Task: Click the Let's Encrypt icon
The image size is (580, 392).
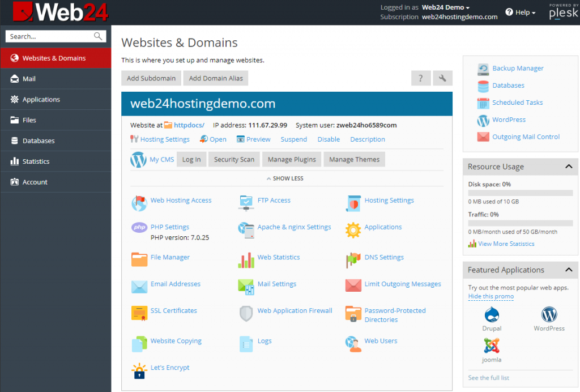Action: click(x=139, y=370)
